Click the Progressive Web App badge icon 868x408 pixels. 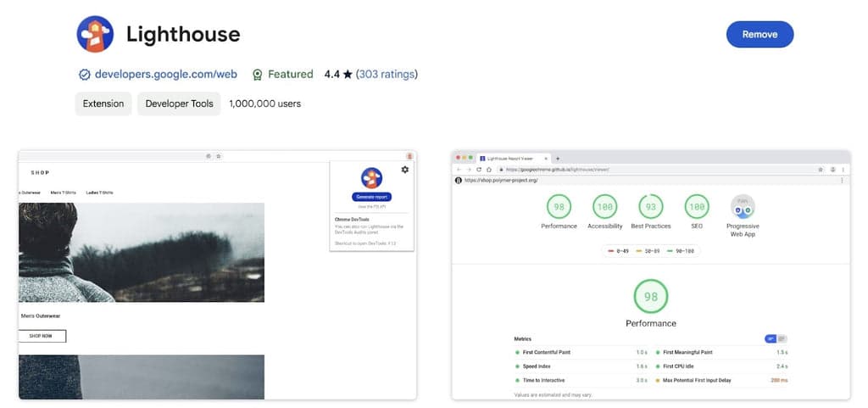point(743,206)
